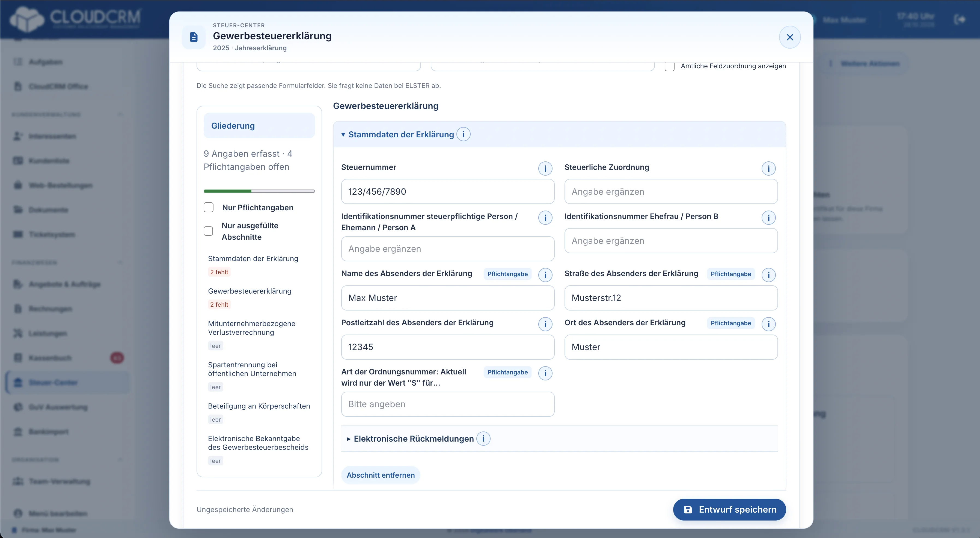980x538 pixels.
Task: Check Nur Pflichtangaben filter
Action: (x=209, y=207)
